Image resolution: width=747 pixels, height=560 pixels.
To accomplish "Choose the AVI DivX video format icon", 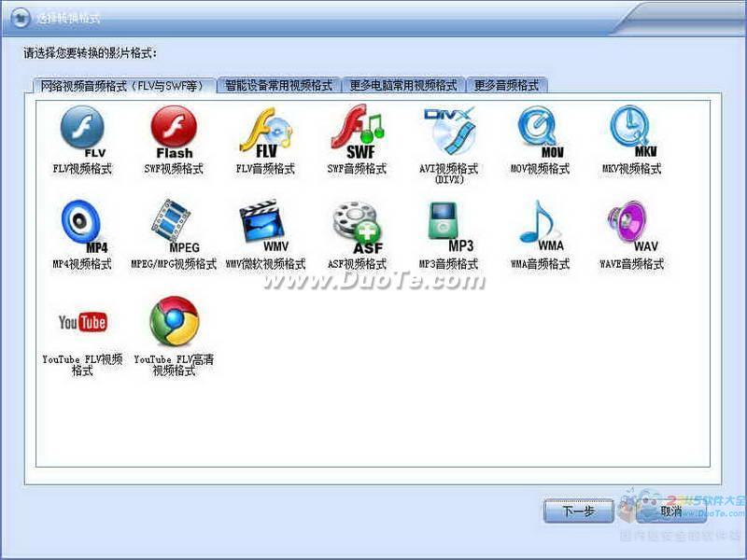I will pos(449,131).
